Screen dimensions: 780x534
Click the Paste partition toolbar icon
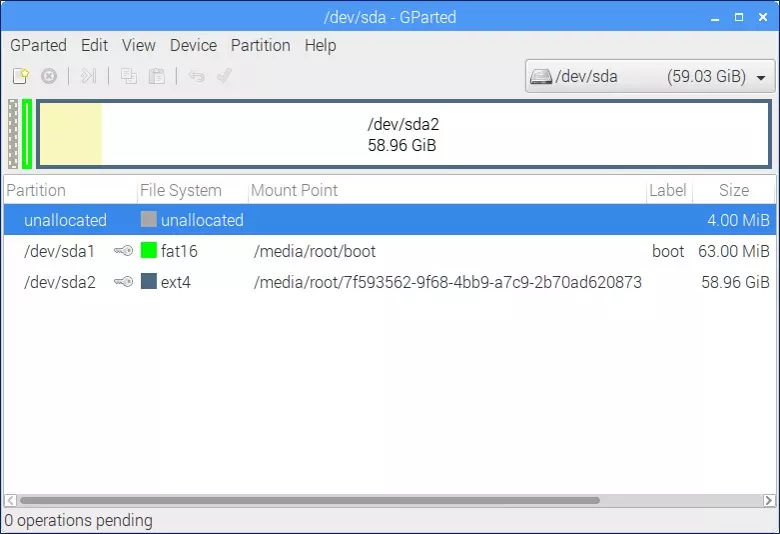tap(157, 76)
